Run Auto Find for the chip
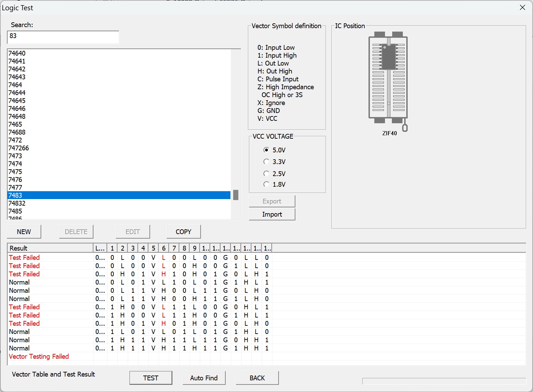This screenshot has height=392, width=533. pos(204,378)
